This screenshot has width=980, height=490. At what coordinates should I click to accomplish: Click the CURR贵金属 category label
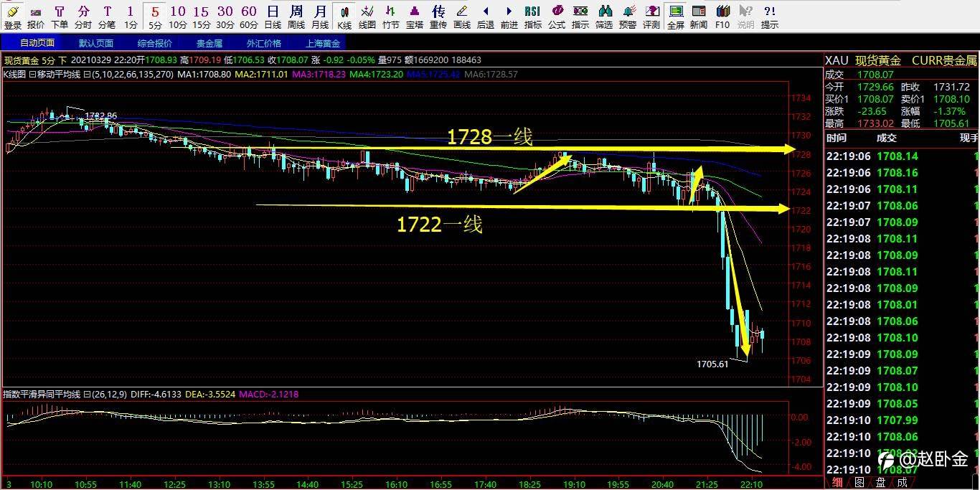click(944, 61)
